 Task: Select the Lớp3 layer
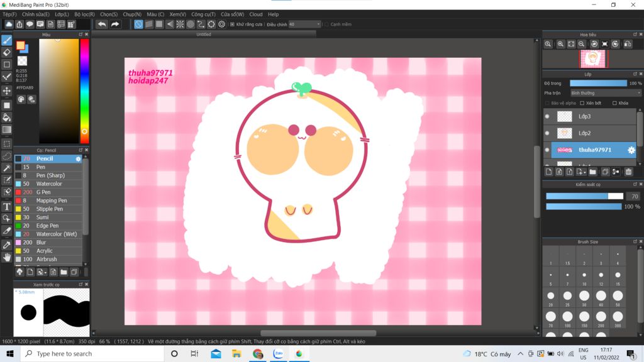[590, 116]
